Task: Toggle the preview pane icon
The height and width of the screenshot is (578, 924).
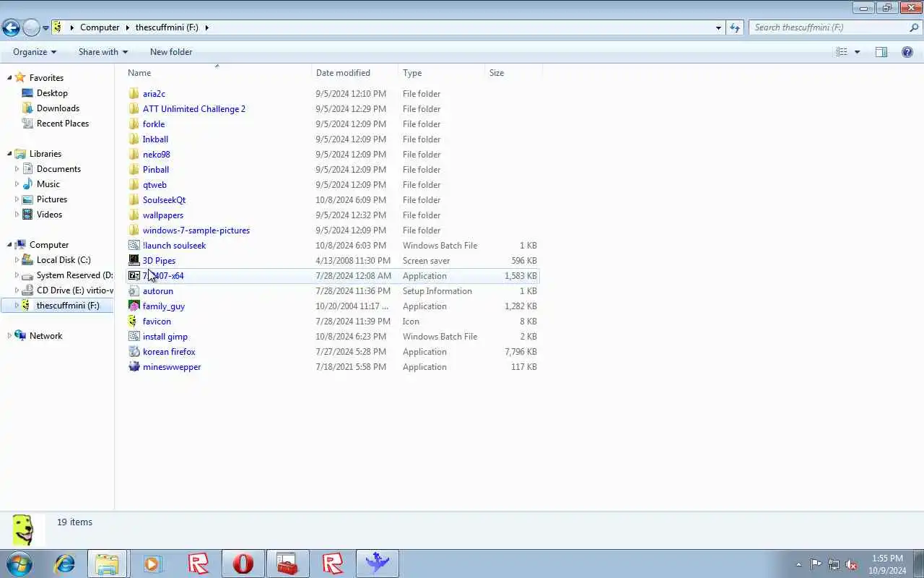Action: (x=881, y=52)
